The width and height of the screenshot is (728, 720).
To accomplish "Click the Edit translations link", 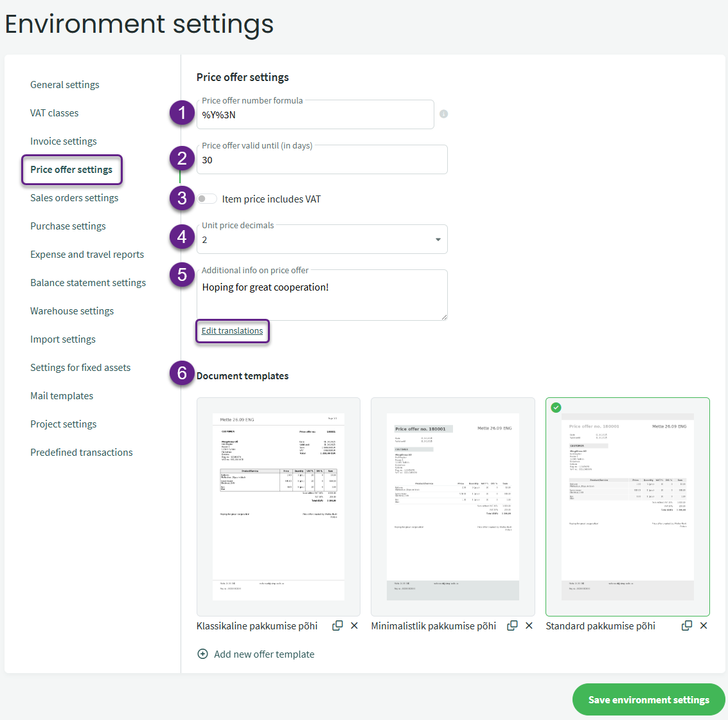I will point(232,331).
